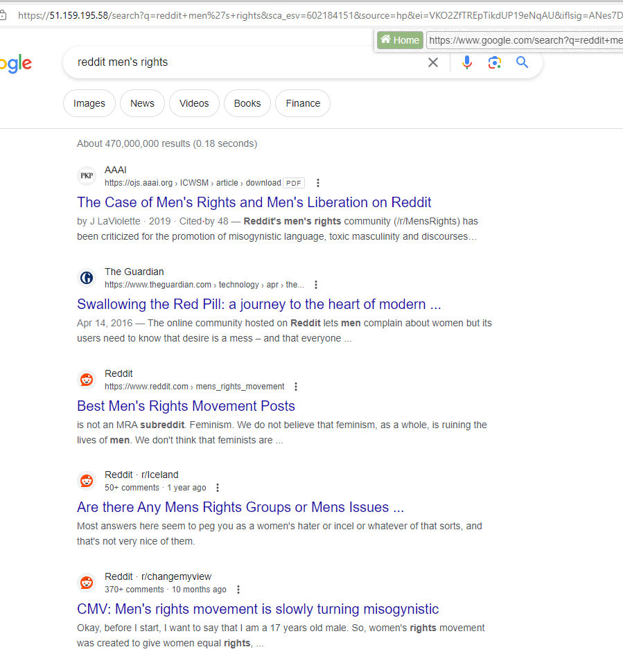Screen dimensions: 623x672
Task: Click the lock icon in address bar
Action: (3, 15)
